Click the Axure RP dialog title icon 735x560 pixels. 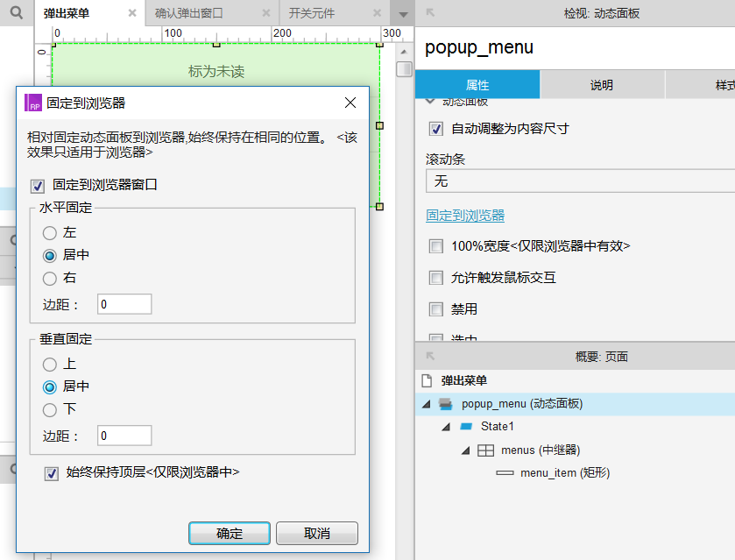pyautogui.click(x=33, y=103)
